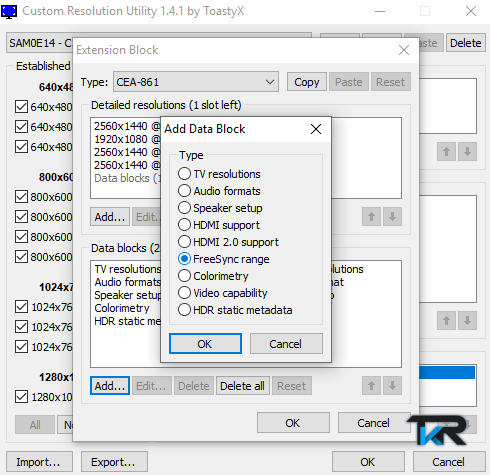
Task: Open Import in main CRU window
Action: point(39,462)
